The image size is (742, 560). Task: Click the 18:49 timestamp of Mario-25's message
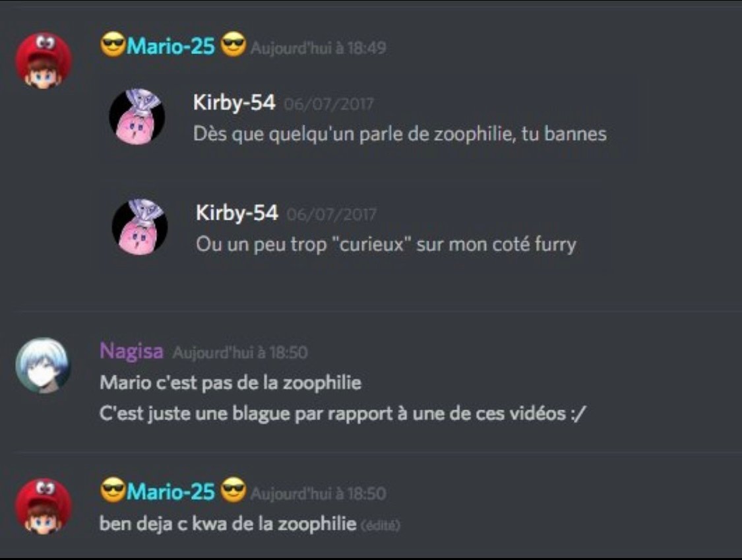point(319,47)
